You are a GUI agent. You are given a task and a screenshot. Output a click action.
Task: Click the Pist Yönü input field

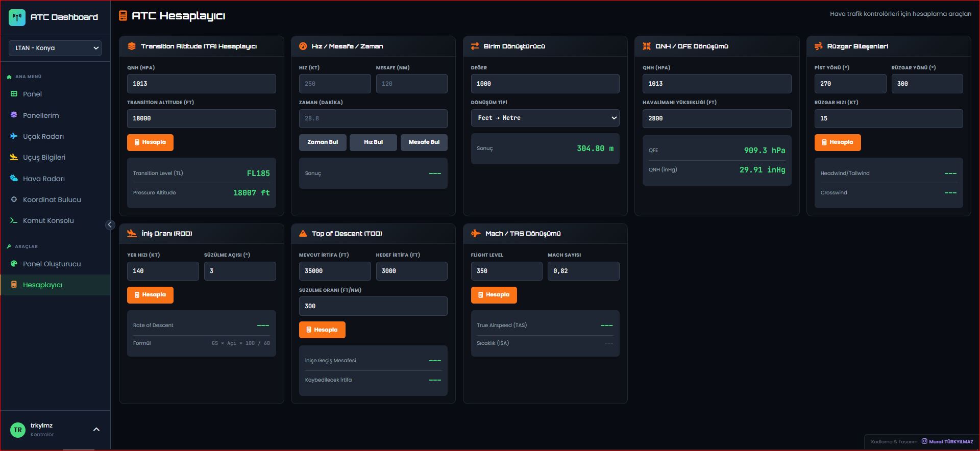850,84
